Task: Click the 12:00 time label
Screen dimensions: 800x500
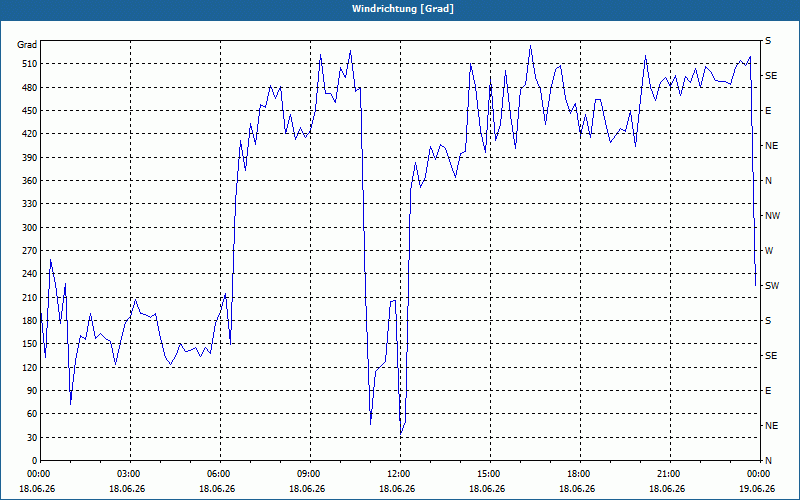Action: [x=400, y=473]
